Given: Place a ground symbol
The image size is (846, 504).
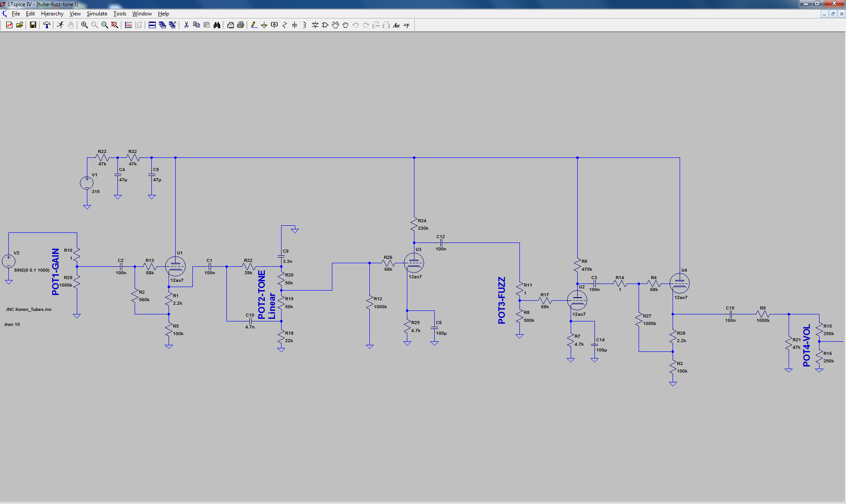Looking at the screenshot, I should [x=264, y=25].
